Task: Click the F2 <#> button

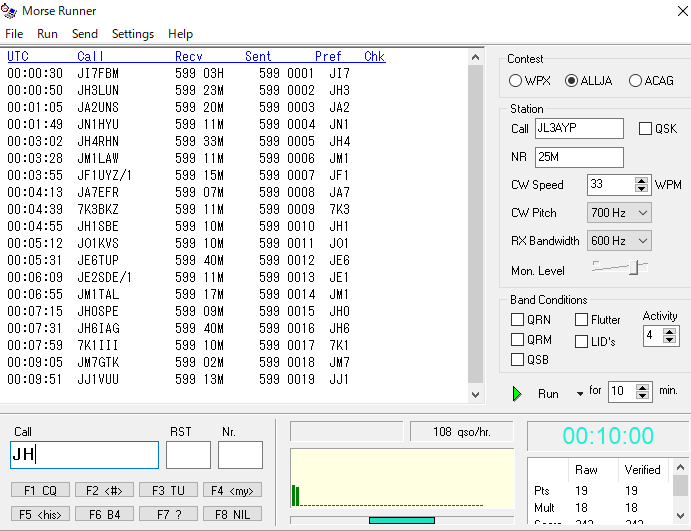Action: pyautogui.click(x=104, y=490)
